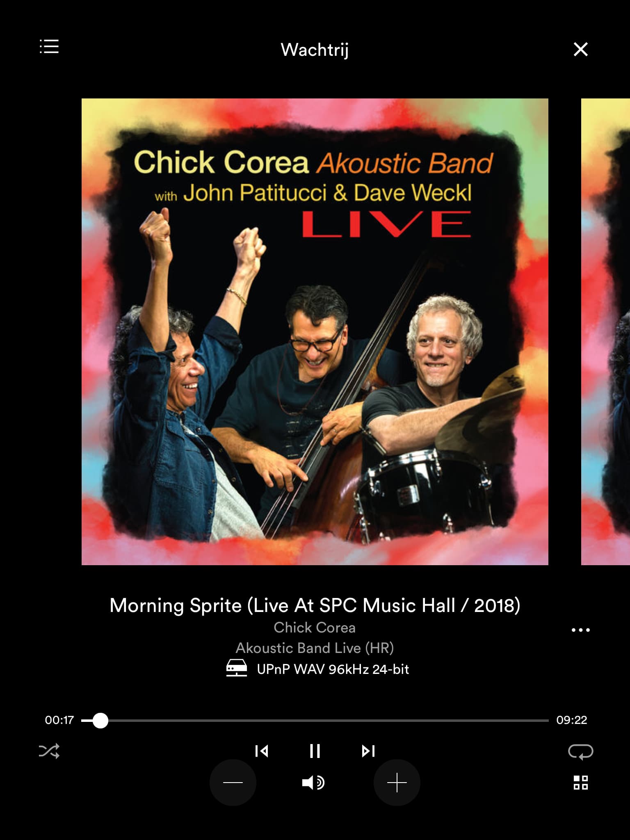The image size is (630, 840).
Task: Mute using the speaker icon
Action: point(314,783)
